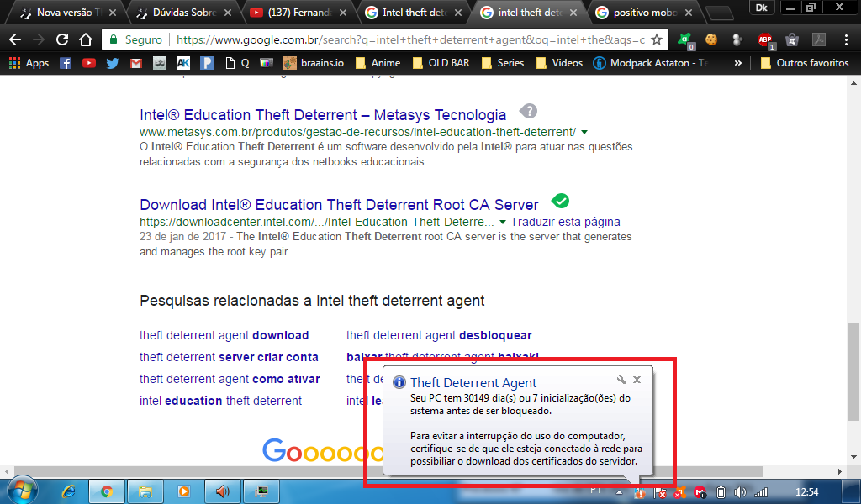Open the Gmail bookmark
Viewport: 861px width, 504px height.
(136, 63)
